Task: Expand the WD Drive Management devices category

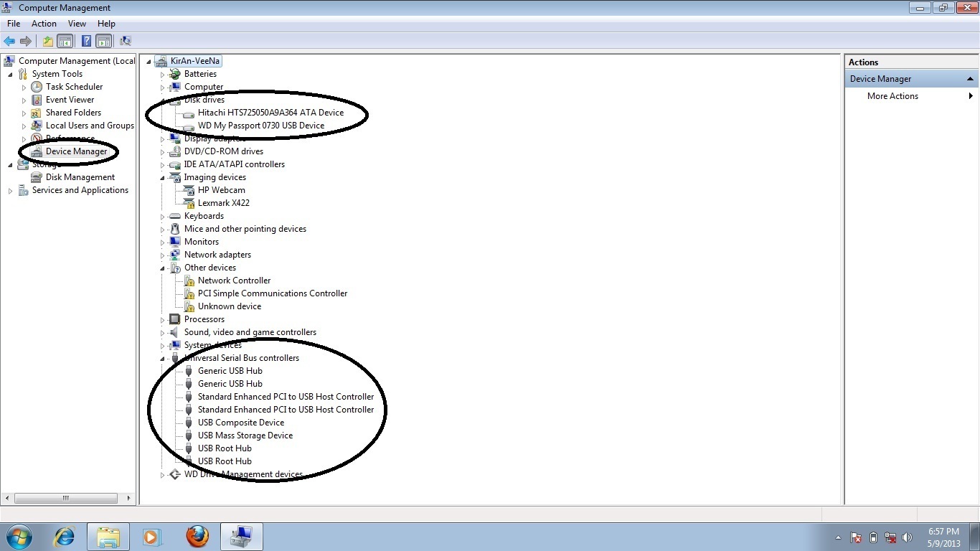Action: point(163,474)
